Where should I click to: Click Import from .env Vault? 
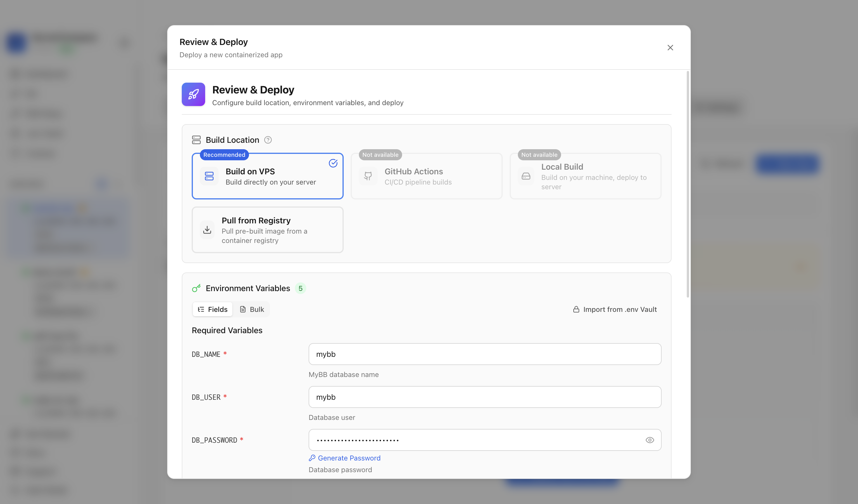(615, 309)
